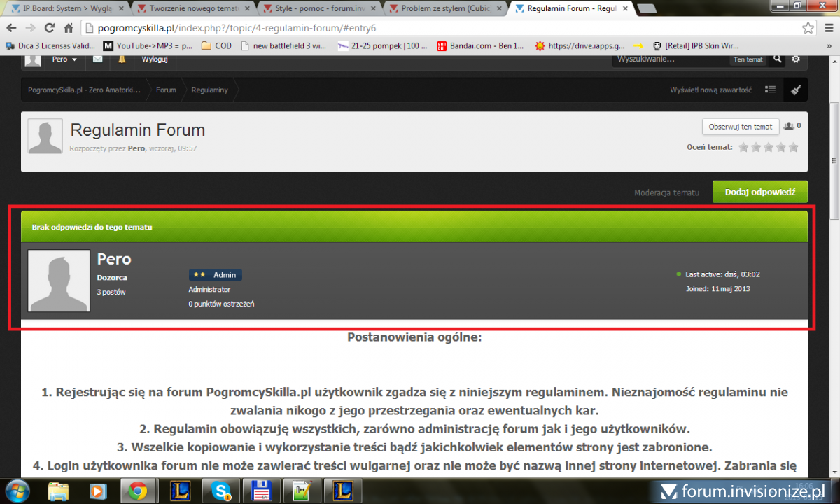Open the Moderacja tematu link
Image resolution: width=840 pixels, height=504 pixels.
click(666, 192)
